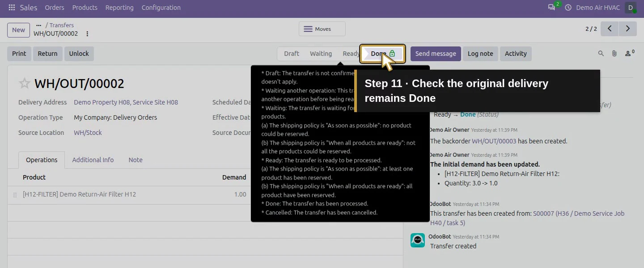
Task: Click the Return button
Action: click(47, 54)
